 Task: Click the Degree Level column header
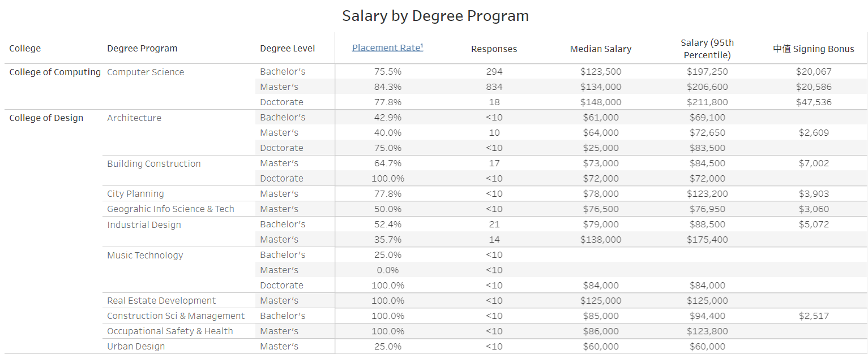click(287, 49)
